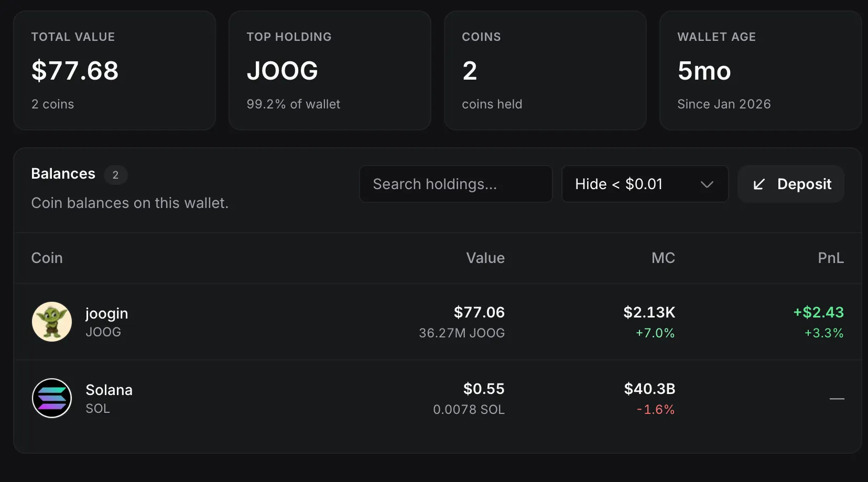Screen dimensions: 868x482
Task: Sort by the MC column header
Action: (663, 258)
